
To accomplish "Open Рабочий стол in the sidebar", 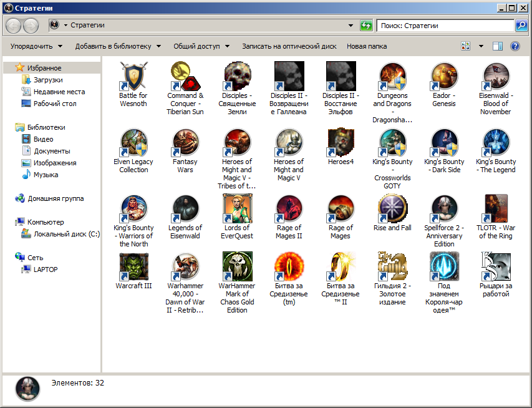I will (49, 104).
